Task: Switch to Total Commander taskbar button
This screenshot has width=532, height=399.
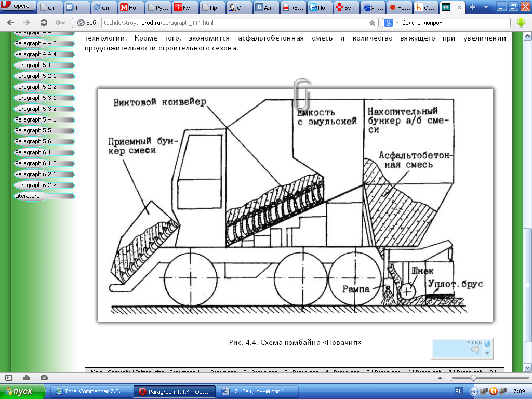Action: click(91, 392)
